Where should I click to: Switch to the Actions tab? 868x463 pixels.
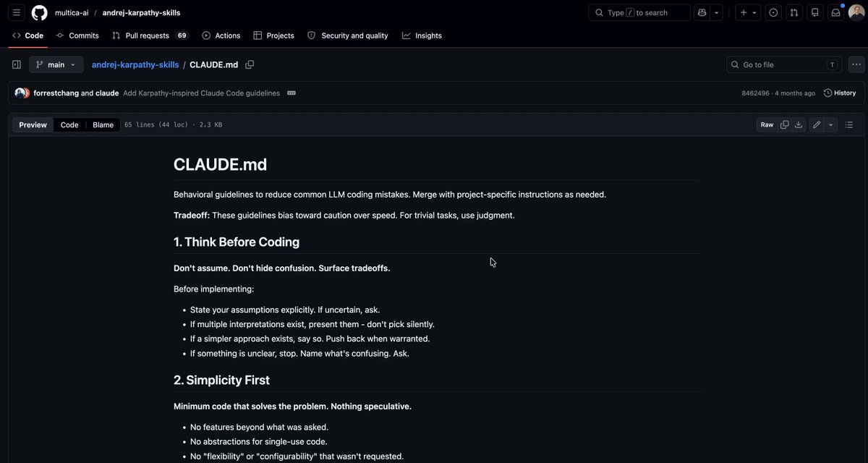(x=221, y=35)
